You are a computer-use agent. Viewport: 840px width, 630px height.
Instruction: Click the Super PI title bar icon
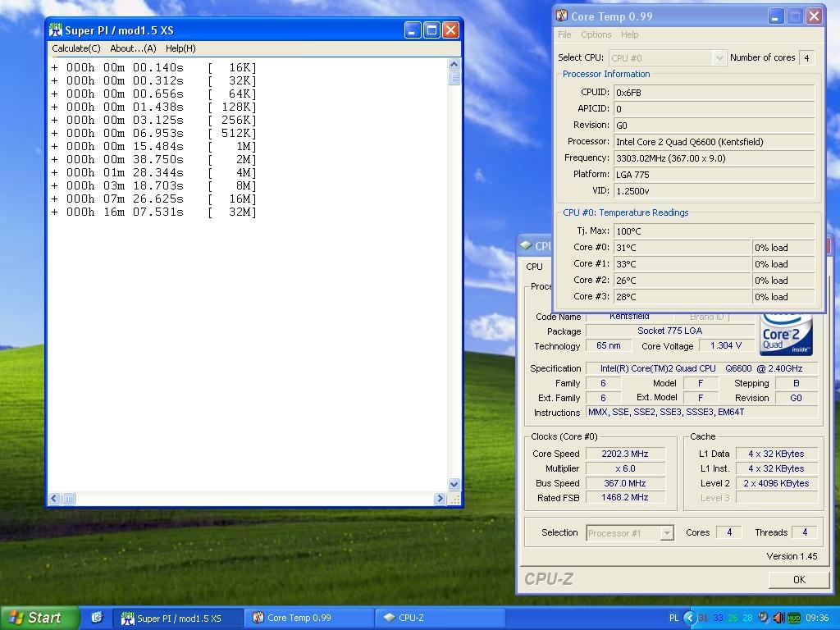coord(56,30)
